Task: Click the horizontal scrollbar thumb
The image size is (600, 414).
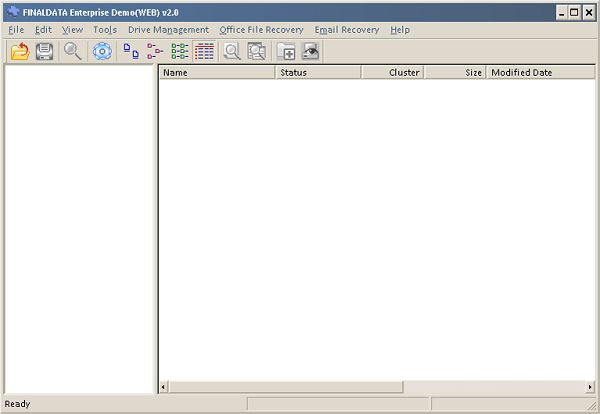Action: [286, 387]
